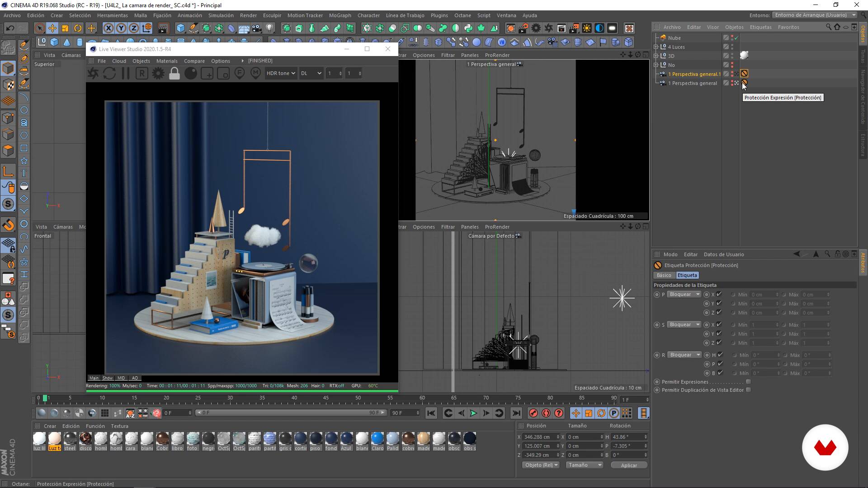The image size is (868, 488).
Task: Open the Cloud menu in Live Viewer
Action: tap(119, 61)
